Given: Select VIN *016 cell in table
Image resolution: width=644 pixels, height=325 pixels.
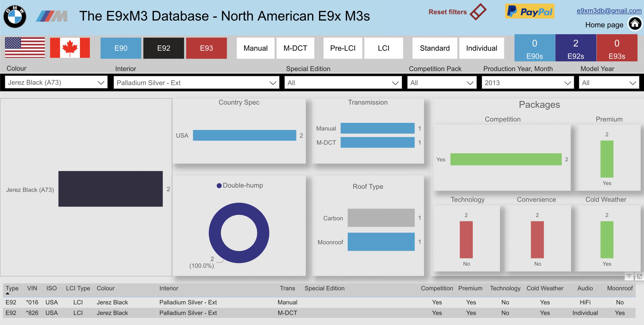Looking at the screenshot, I should (32, 302).
